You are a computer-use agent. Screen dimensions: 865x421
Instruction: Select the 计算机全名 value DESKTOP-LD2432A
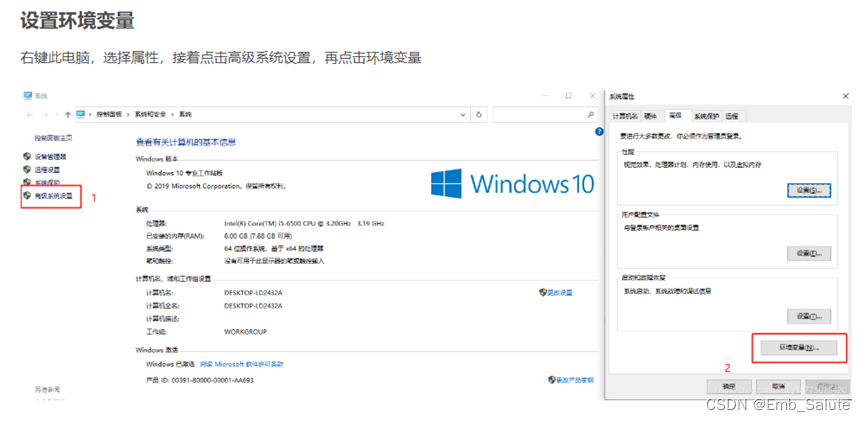[253, 306]
